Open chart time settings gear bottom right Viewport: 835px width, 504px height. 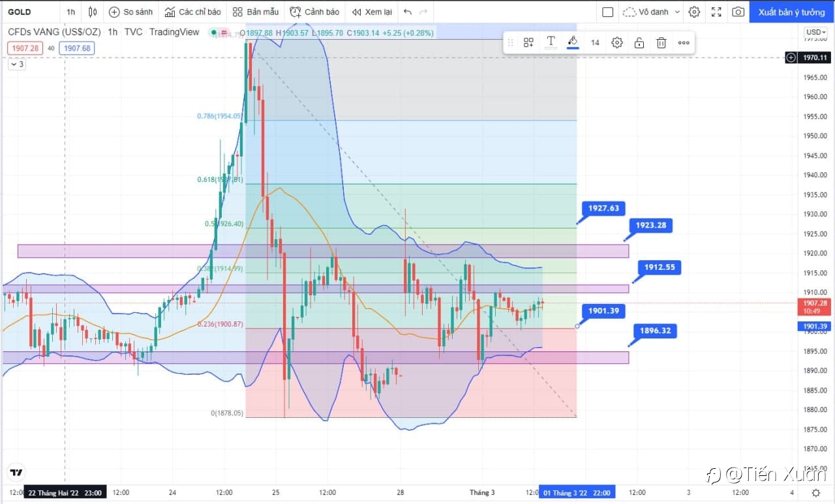coord(815,492)
